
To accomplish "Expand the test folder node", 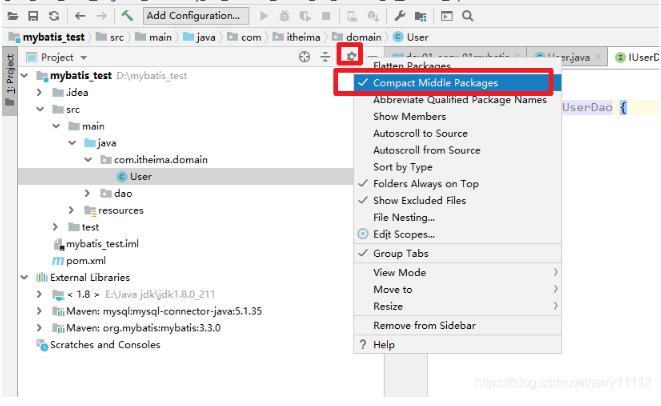I will [55, 227].
